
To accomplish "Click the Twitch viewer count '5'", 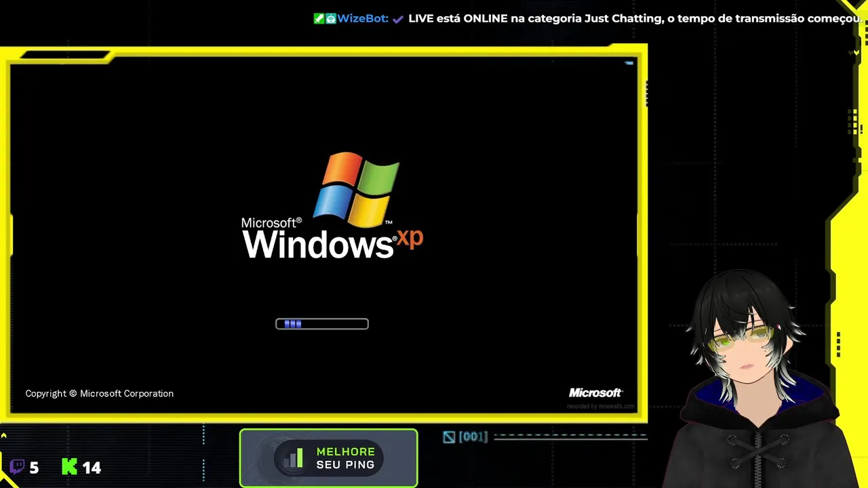I will [34, 468].
